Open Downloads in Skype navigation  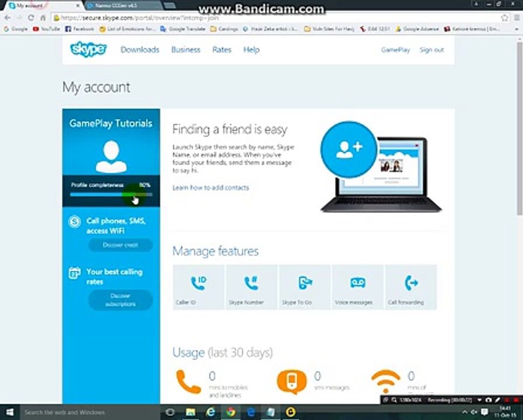pos(140,50)
